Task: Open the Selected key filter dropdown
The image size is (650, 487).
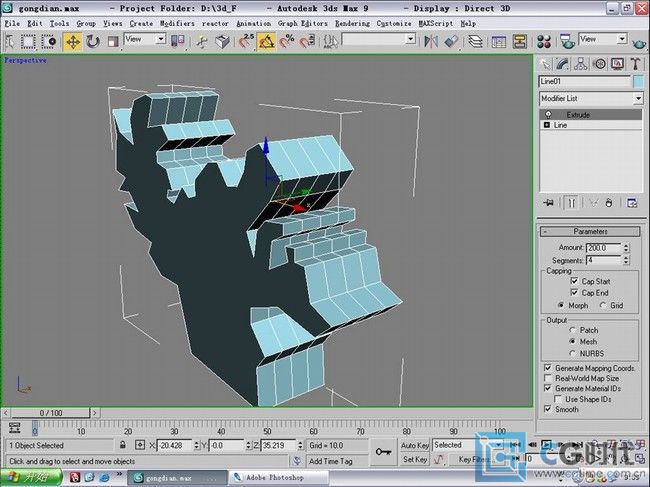Action: coord(468,445)
